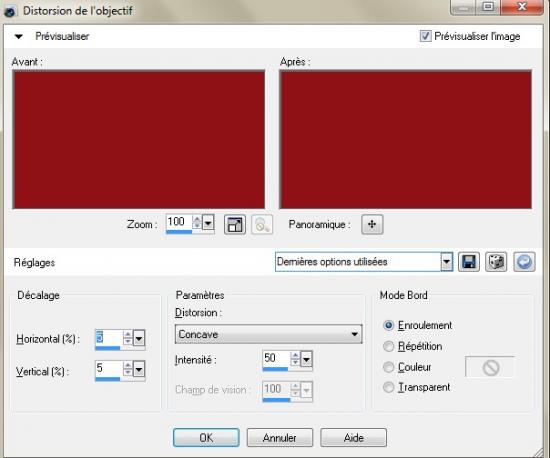Screen dimensions: 550x458
Task: Click the Panoramique pan arrows icon
Action: tap(372, 224)
